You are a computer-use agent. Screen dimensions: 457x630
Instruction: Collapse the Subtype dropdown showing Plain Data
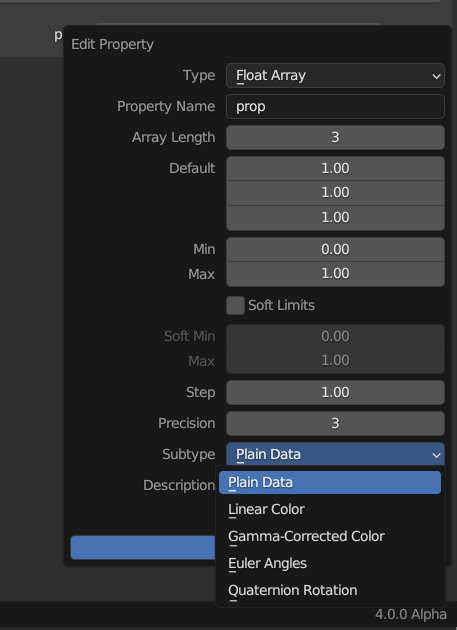(x=335, y=454)
